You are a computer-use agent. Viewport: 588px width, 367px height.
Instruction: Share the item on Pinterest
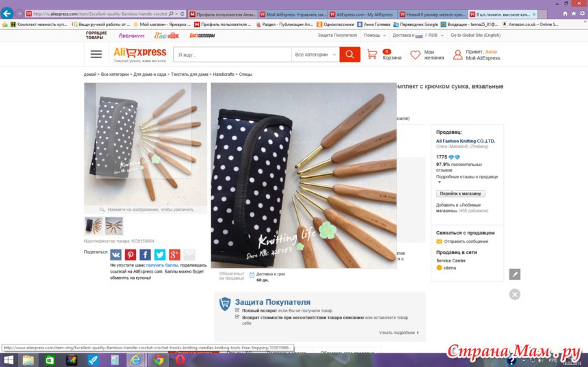pos(130,254)
